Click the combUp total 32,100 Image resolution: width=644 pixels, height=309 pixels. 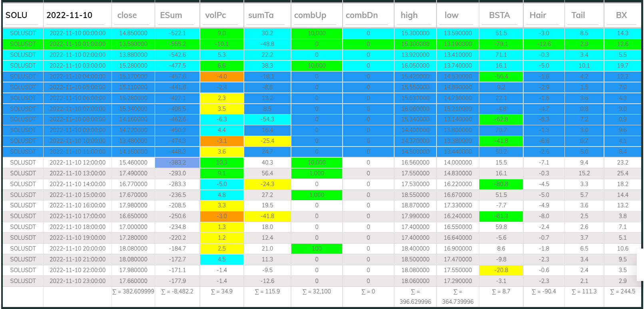[317, 291]
